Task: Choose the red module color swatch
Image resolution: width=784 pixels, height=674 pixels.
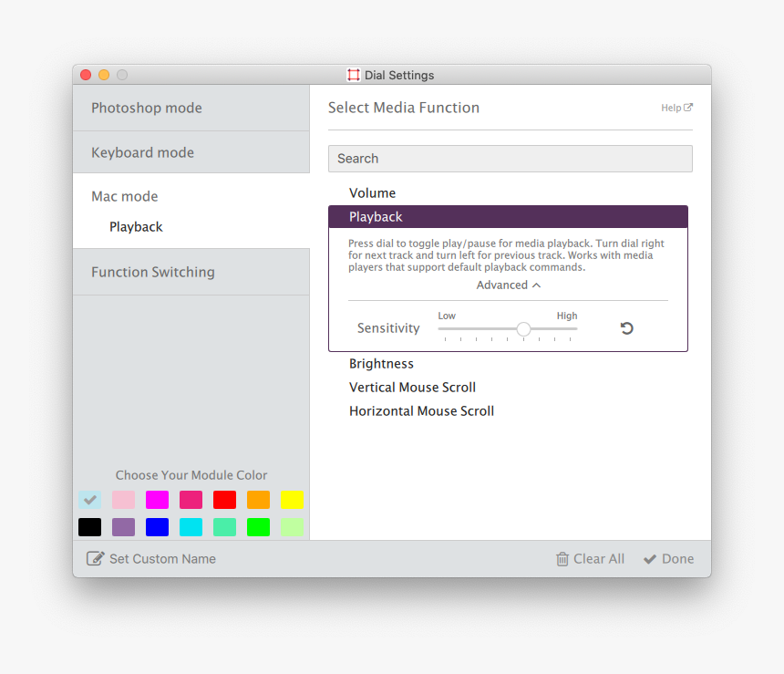Action: 224,500
